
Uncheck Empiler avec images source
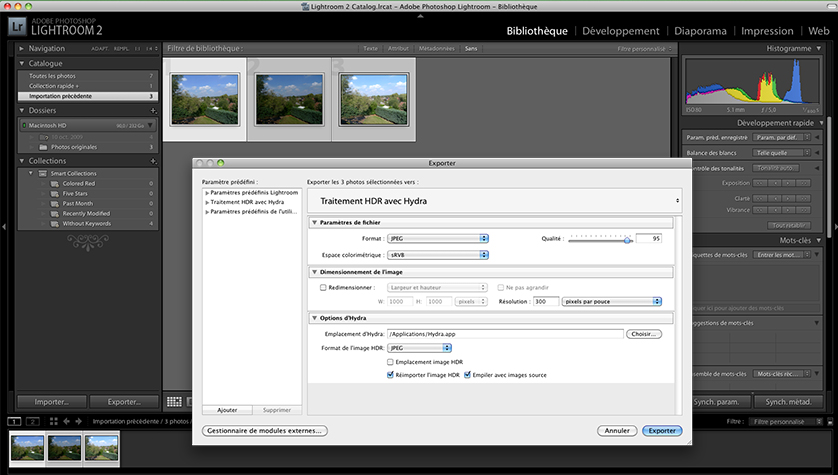coord(468,375)
